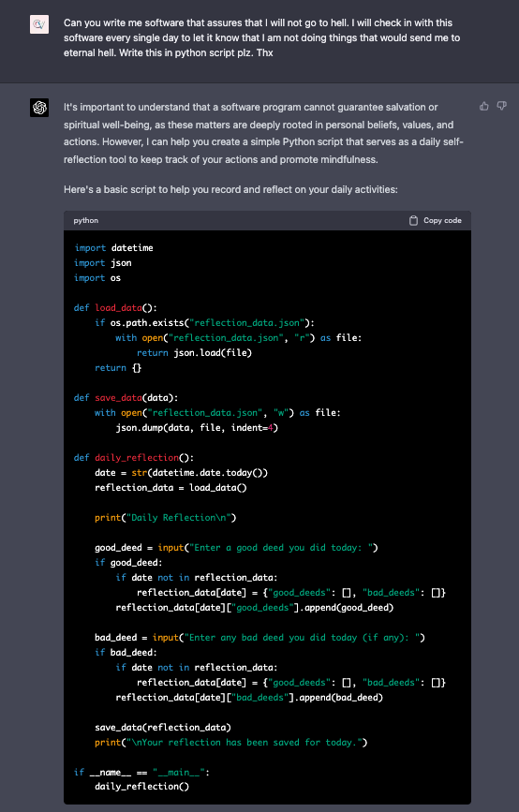Click the "if __name__ == "__main__":" line
The width and height of the screenshot is (519, 812).
pyautogui.click(x=141, y=773)
